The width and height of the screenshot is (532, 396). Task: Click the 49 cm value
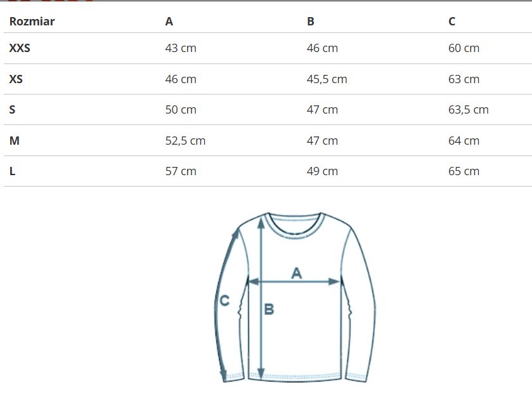322,171
